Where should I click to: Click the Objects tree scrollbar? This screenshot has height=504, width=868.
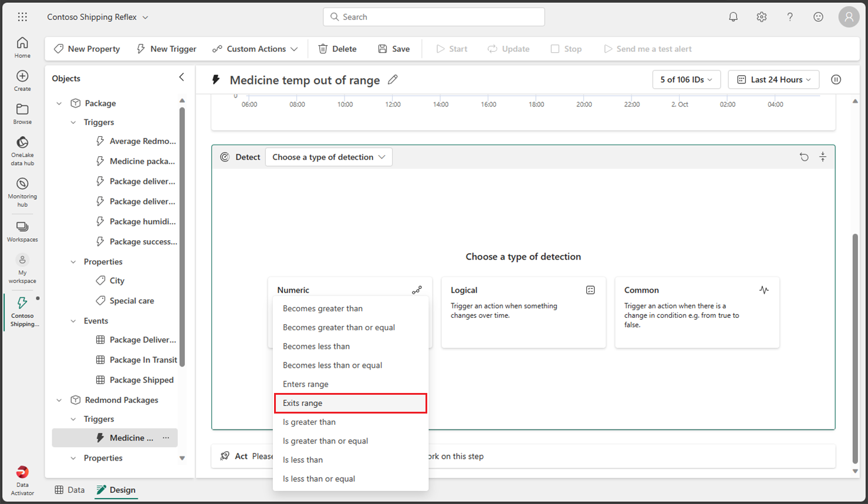coord(182,237)
